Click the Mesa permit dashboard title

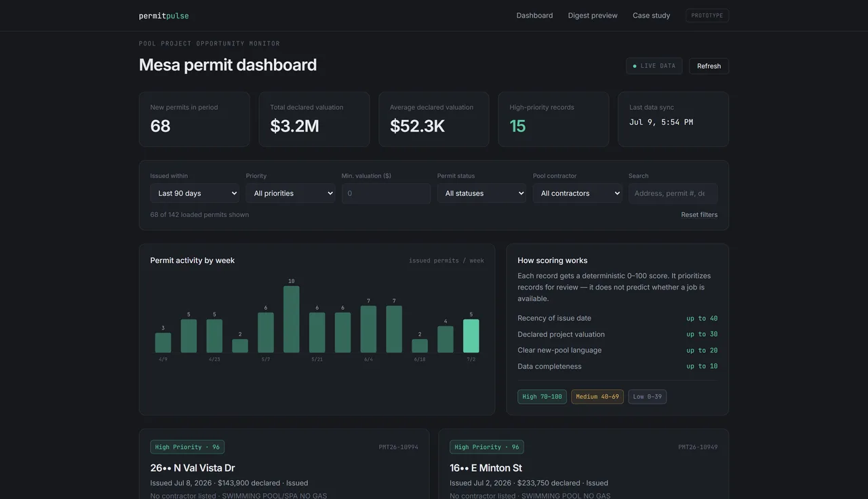pos(228,65)
